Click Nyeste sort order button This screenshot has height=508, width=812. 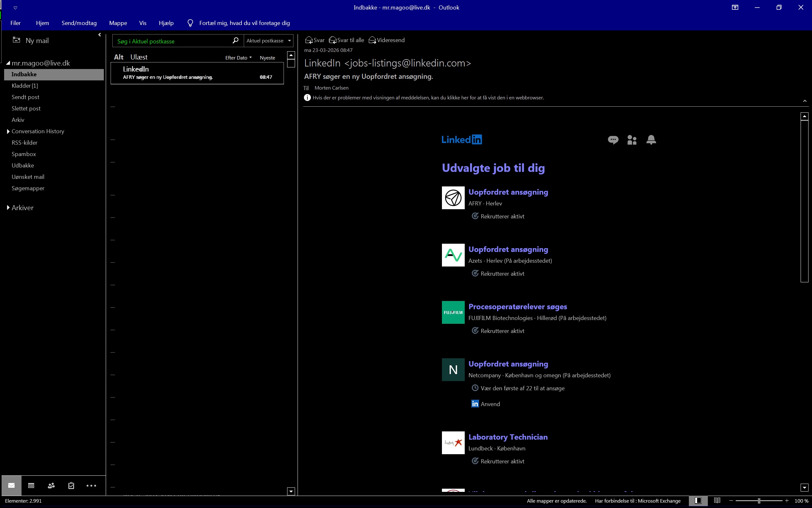click(x=267, y=58)
